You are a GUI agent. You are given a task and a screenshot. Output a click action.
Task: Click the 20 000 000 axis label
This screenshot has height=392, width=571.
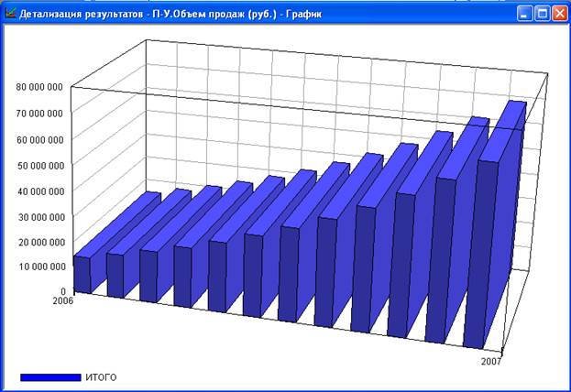[42, 242]
